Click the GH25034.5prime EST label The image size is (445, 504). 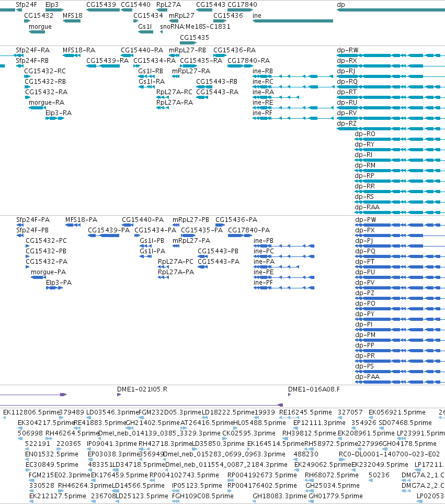pos(333,486)
